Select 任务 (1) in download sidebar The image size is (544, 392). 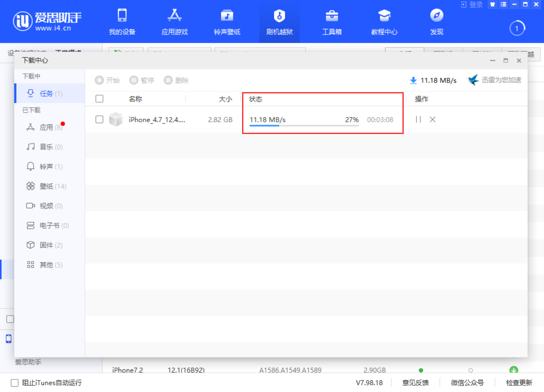[x=50, y=93]
